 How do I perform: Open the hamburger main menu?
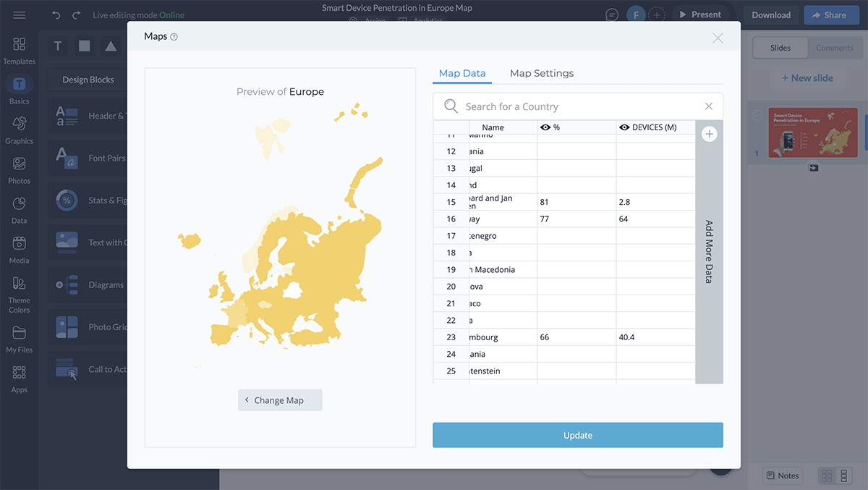(x=20, y=15)
